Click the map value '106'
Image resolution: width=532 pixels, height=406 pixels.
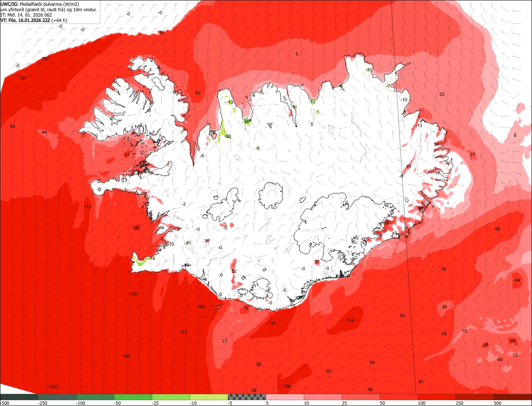pyautogui.click(x=136, y=228)
